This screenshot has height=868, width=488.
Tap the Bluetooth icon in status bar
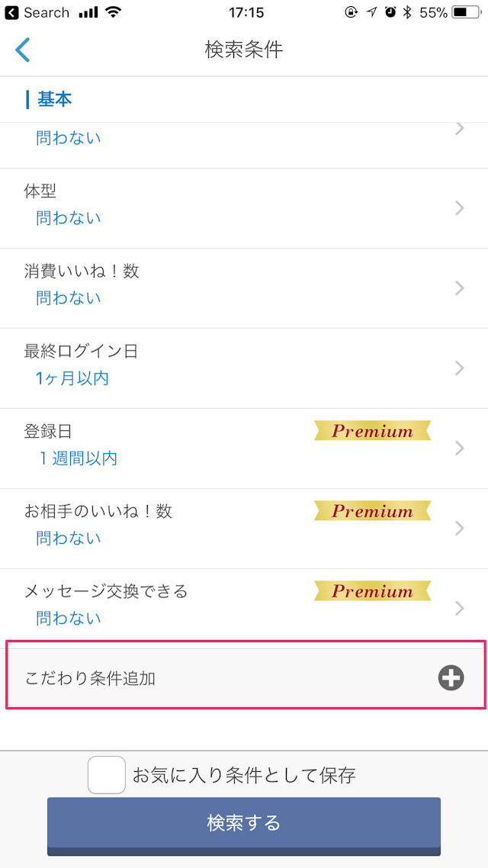click(407, 12)
